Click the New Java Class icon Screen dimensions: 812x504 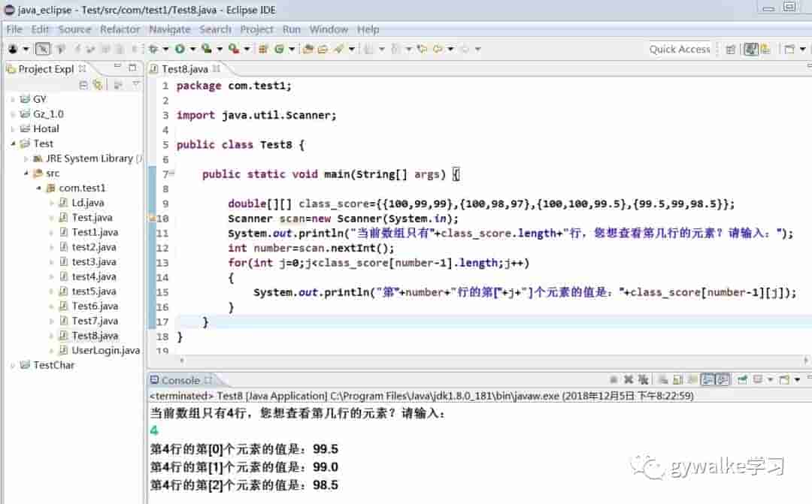pyautogui.click(x=280, y=49)
